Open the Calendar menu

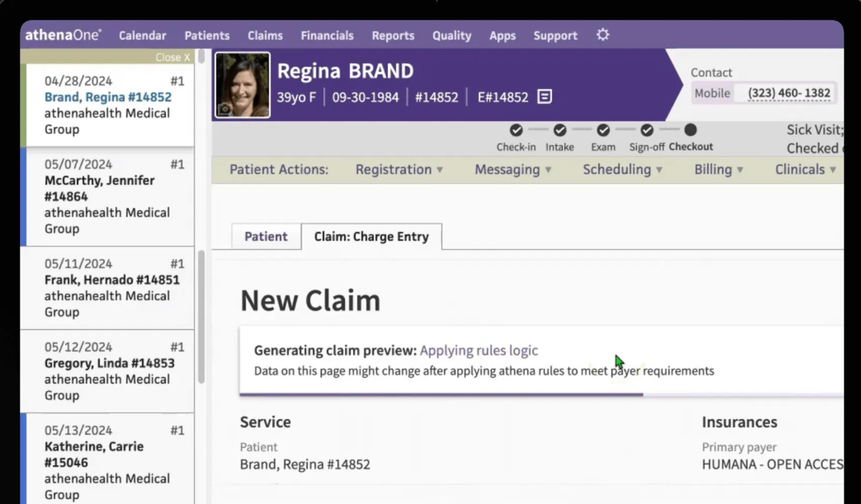click(142, 35)
